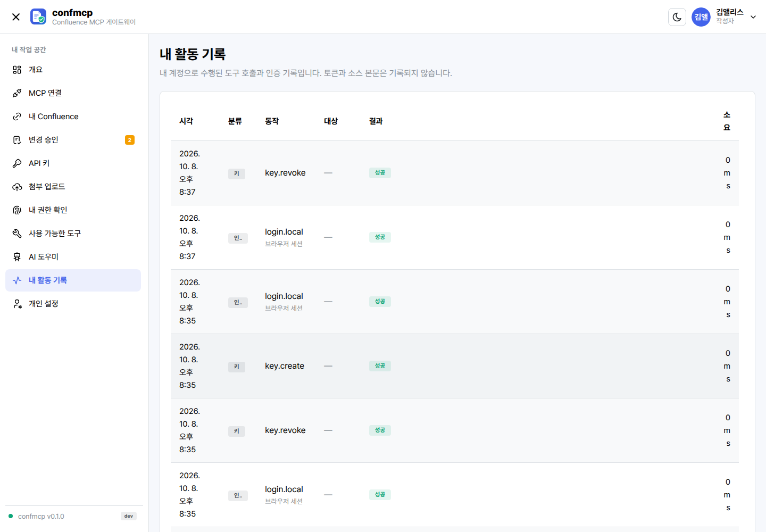Go to 사용 가능한 도구
Image resolution: width=766 pixels, height=532 pixels.
pyautogui.click(x=73, y=234)
